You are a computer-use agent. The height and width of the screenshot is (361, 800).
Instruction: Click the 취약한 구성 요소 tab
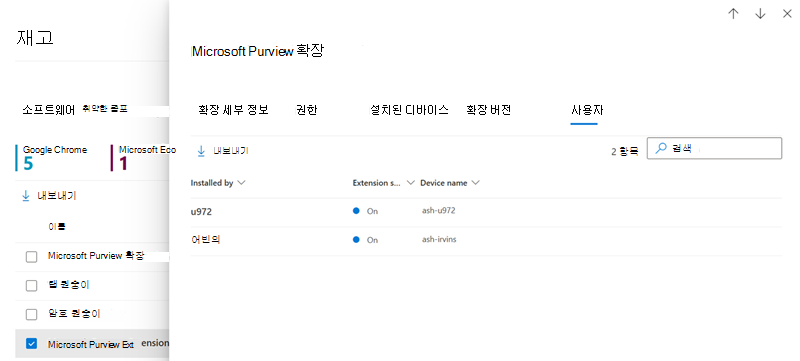tap(105, 109)
